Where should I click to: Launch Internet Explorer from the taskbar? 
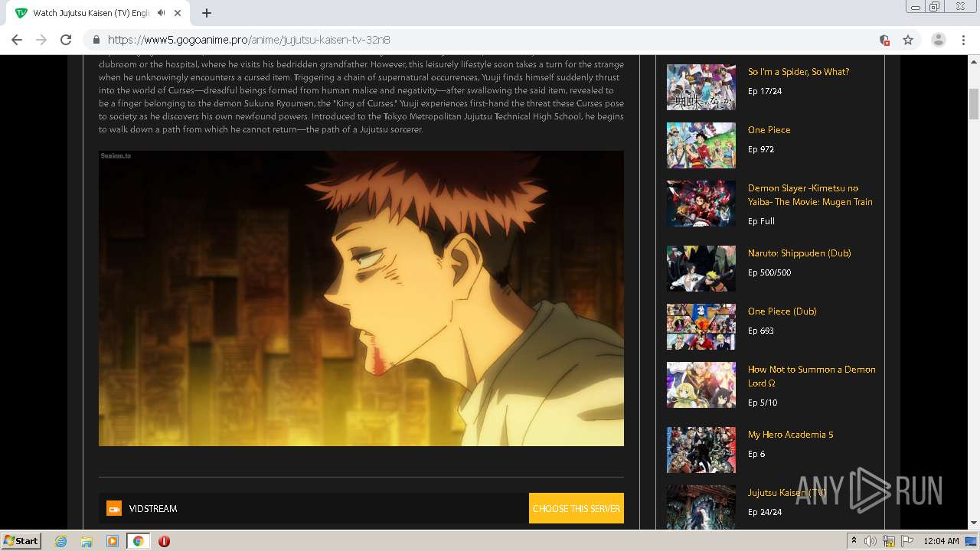pos(60,541)
